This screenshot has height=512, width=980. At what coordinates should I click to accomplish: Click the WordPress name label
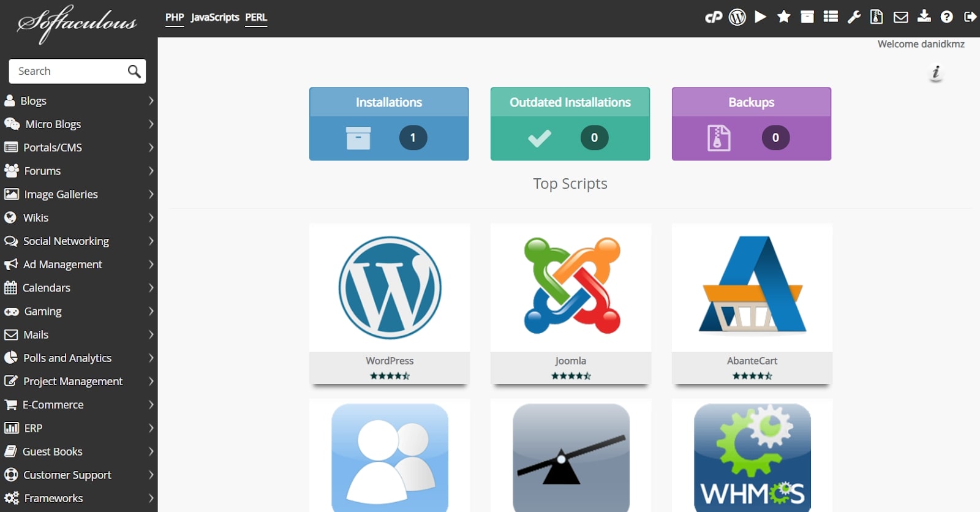tap(390, 361)
